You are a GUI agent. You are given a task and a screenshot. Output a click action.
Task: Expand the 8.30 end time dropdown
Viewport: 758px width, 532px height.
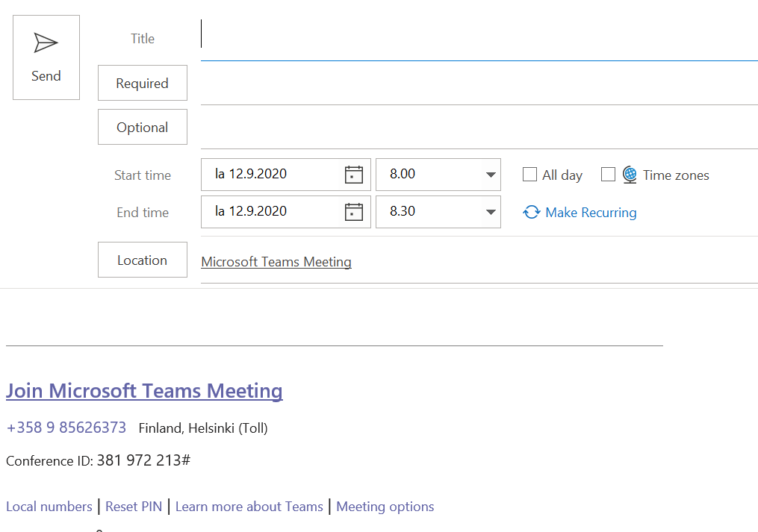coord(491,212)
